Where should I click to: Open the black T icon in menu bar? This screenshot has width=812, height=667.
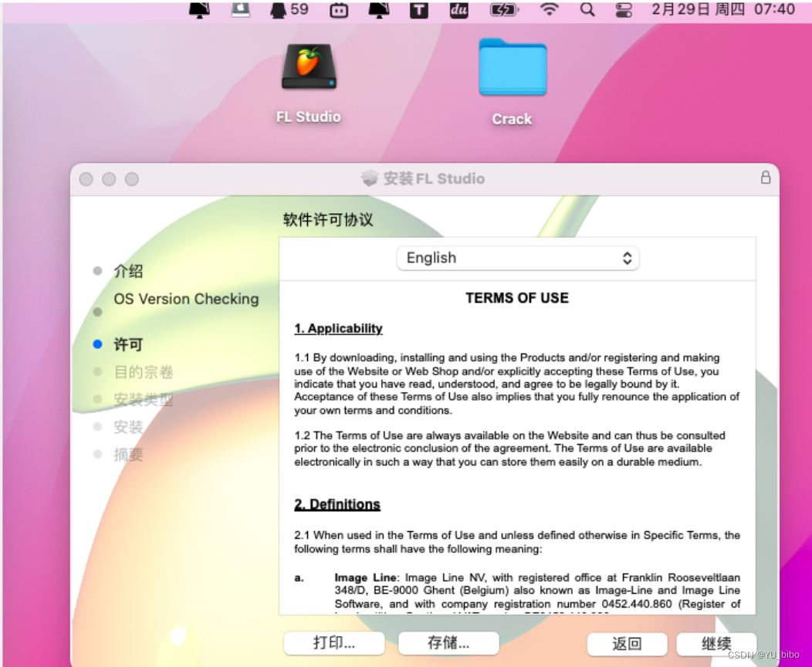(419, 10)
